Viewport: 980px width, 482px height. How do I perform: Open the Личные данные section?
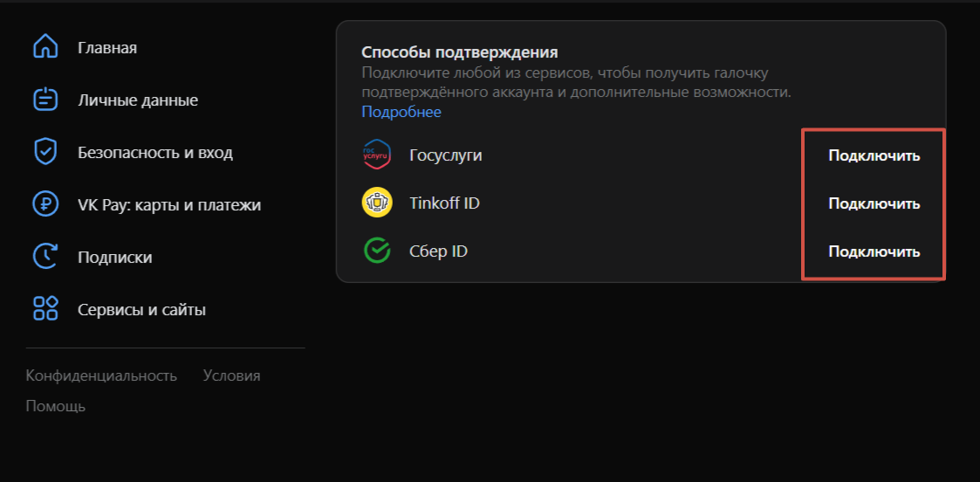[x=138, y=100]
